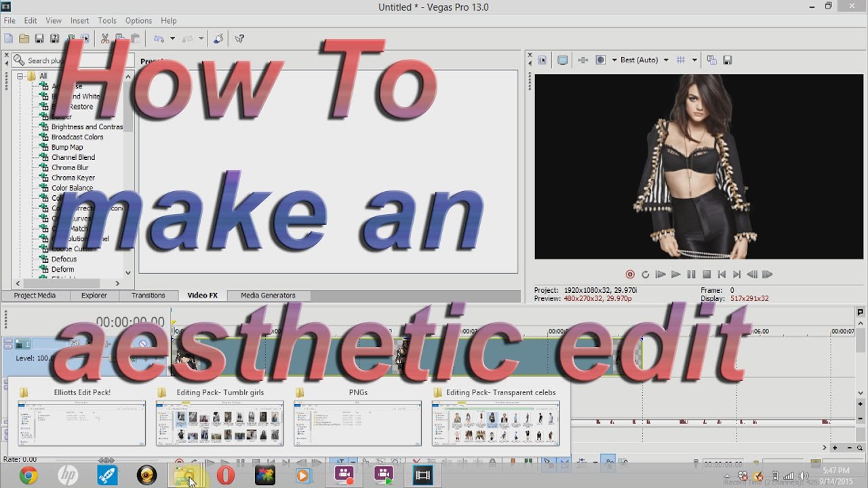Screen dimensions: 868x488
Task: Step to next frame in preview
Action: [768, 274]
